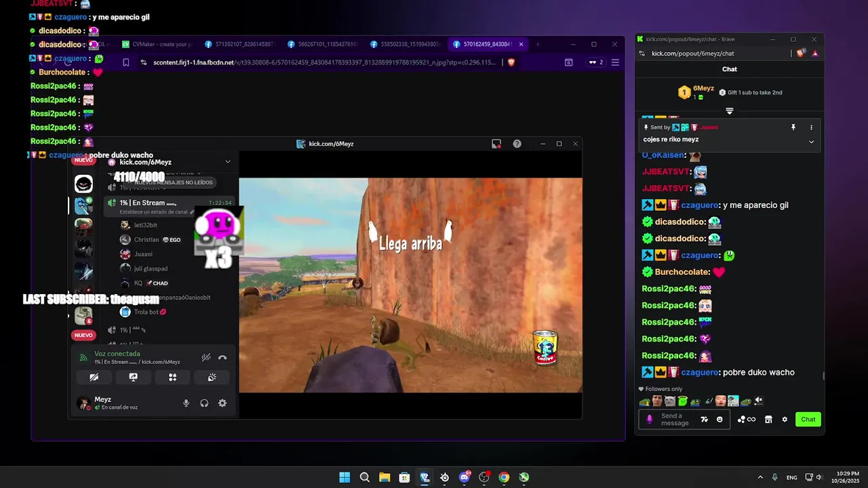Open the soundboard in Discord voice panel

coord(212,378)
